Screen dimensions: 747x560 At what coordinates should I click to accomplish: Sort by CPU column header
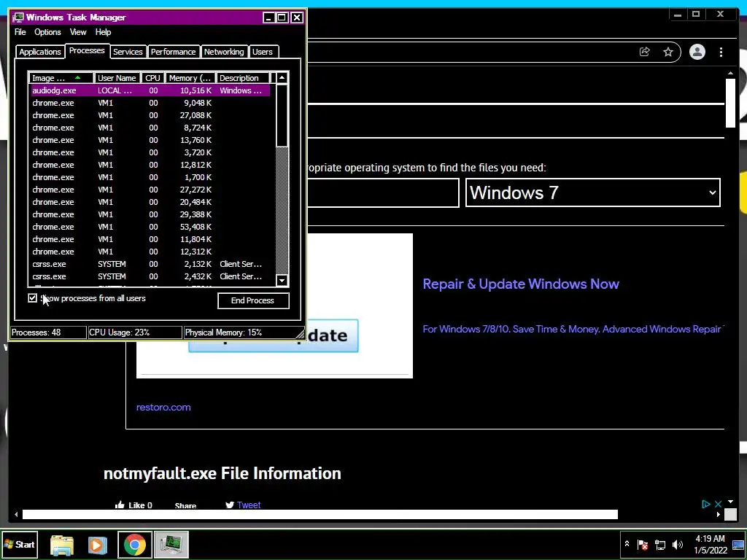153,78
